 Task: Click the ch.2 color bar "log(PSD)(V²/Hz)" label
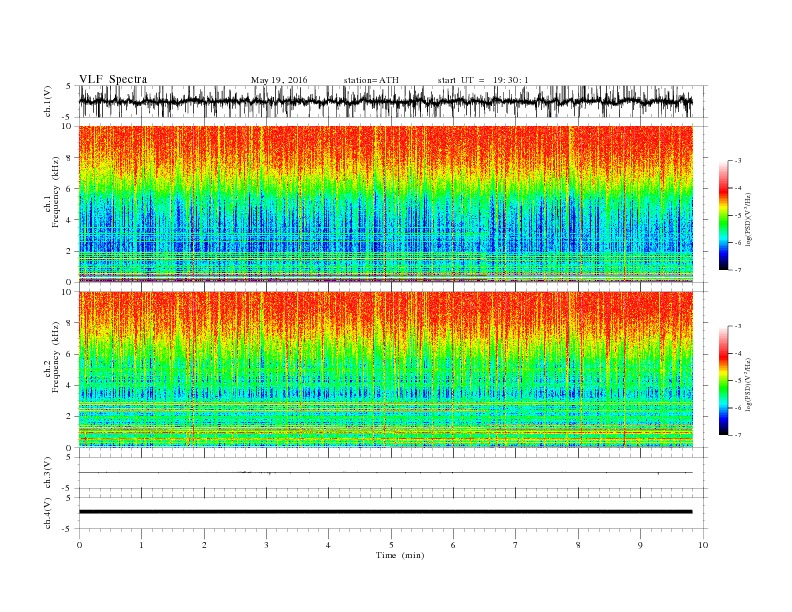point(748,383)
